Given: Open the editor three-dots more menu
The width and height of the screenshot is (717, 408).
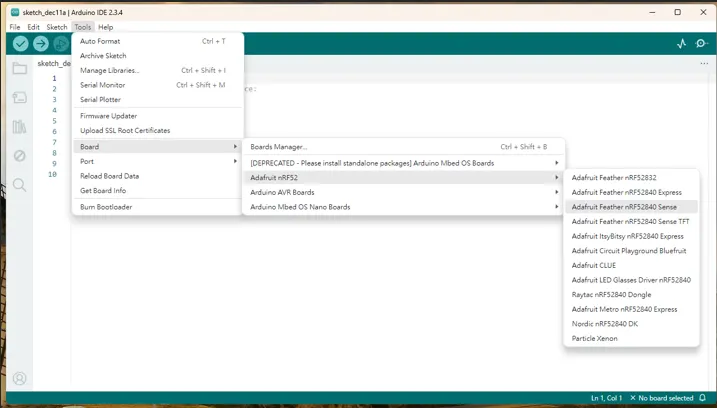Looking at the screenshot, I should coord(704,64).
